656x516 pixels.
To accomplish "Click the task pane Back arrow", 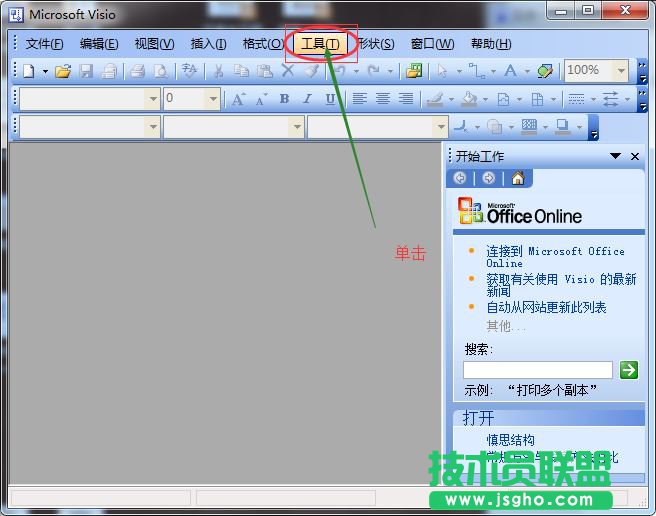I will click(460, 178).
